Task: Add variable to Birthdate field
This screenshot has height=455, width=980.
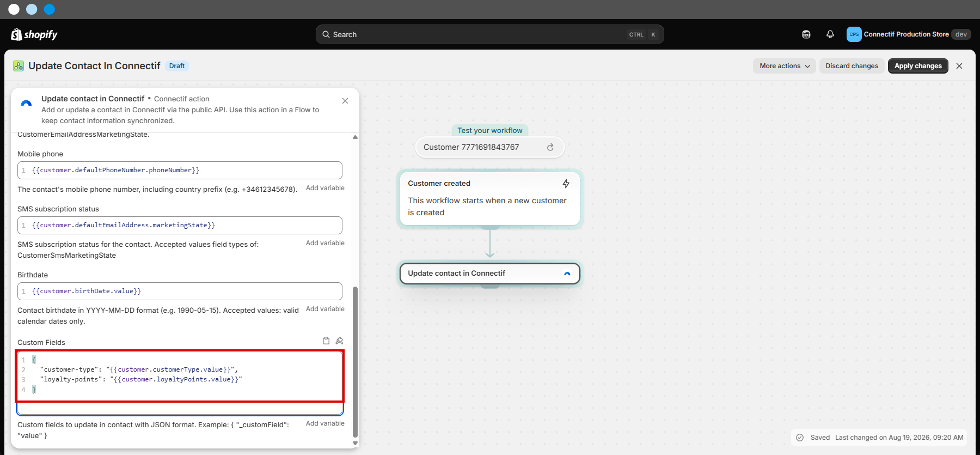Action: click(325, 309)
